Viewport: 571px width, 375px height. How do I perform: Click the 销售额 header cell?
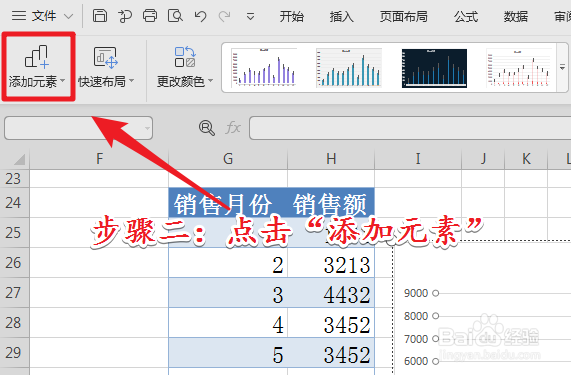click(x=331, y=203)
